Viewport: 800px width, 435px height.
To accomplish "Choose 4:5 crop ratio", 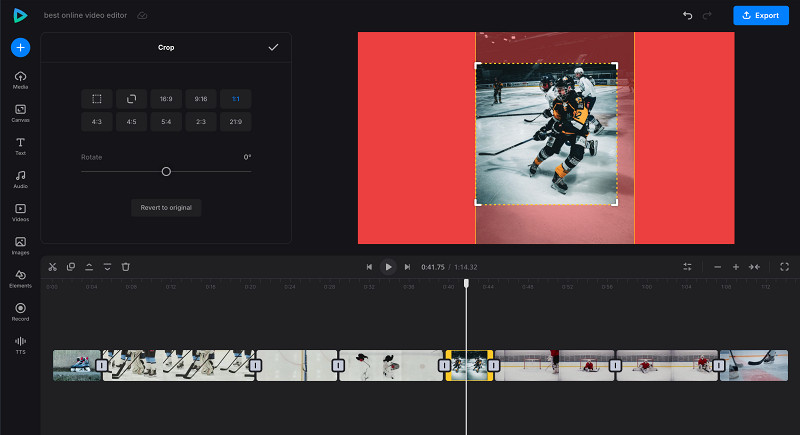I will tap(131, 122).
